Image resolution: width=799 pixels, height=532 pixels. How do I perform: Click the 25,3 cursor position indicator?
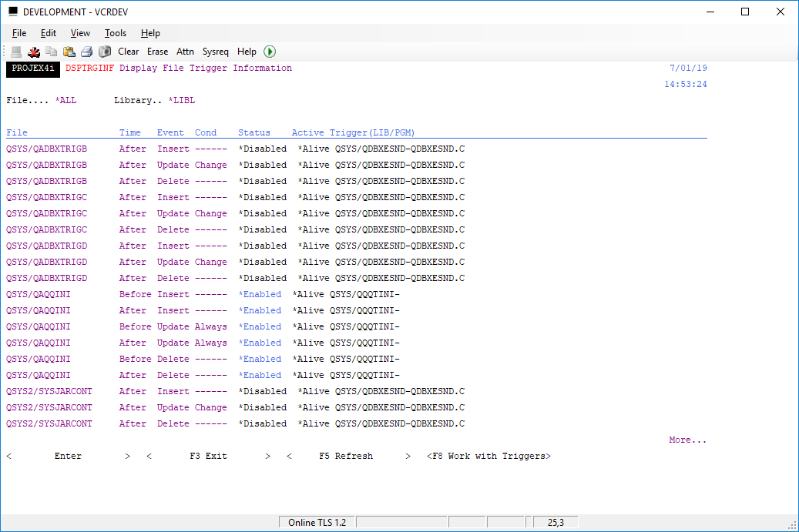point(556,522)
